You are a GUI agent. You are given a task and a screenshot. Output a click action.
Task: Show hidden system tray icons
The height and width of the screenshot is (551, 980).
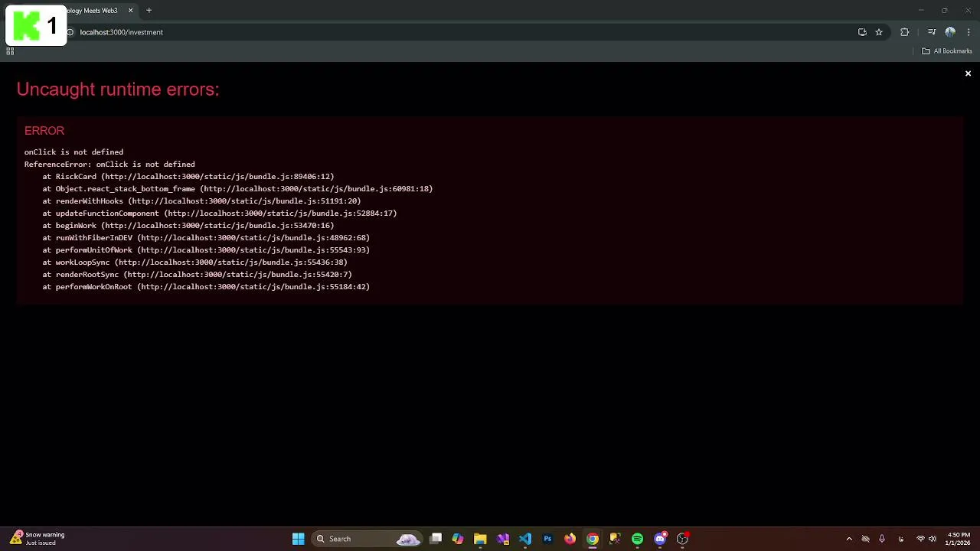(x=849, y=539)
